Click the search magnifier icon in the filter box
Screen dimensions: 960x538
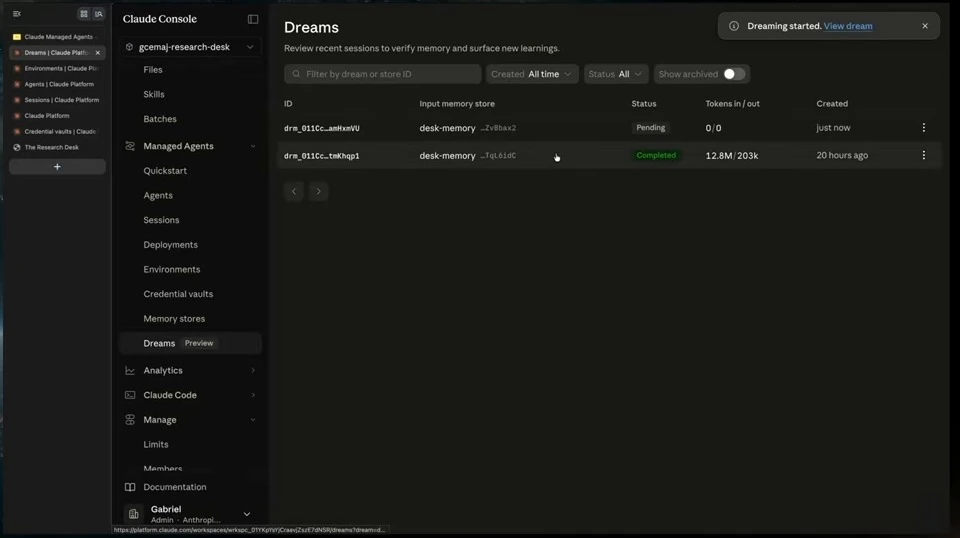pyautogui.click(x=296, y=74)
